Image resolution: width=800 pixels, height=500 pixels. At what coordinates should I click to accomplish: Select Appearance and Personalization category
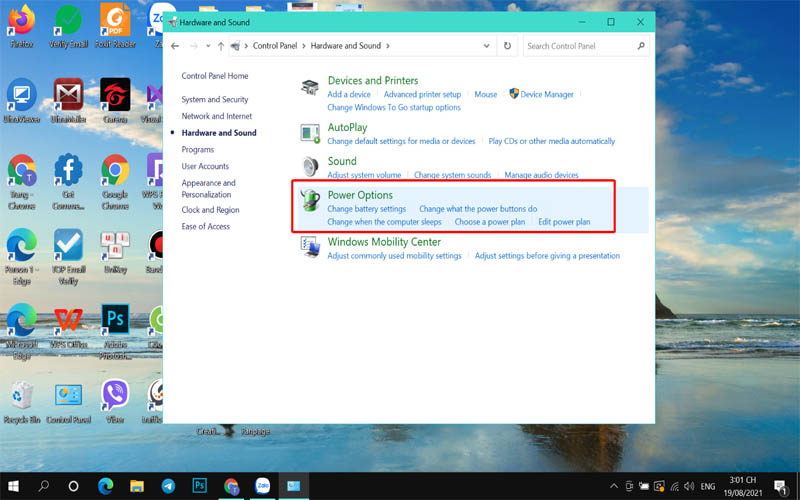(208, 189)
